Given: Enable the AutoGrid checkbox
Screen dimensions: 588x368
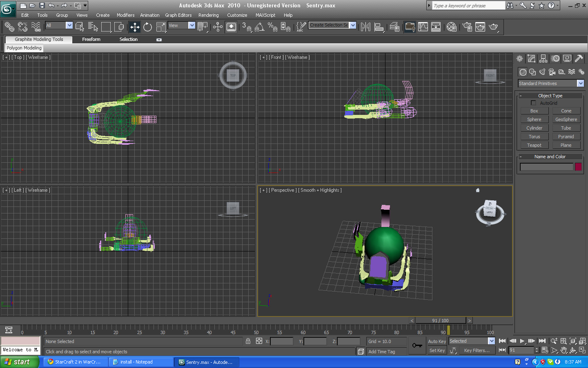Looking at the screenshot, I should [x=533, y=103].
